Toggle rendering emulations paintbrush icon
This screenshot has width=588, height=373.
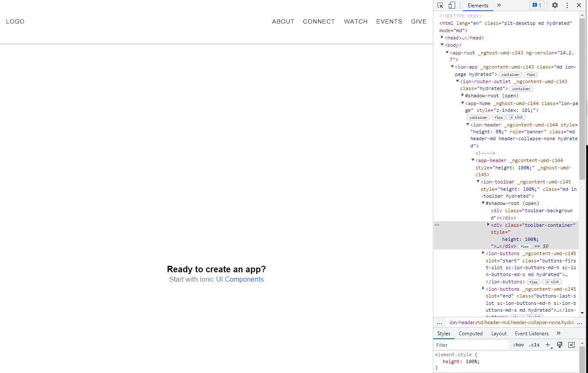click(559, 345)
